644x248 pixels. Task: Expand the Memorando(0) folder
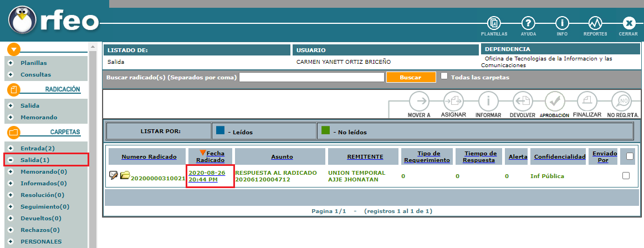pos(11,171)
